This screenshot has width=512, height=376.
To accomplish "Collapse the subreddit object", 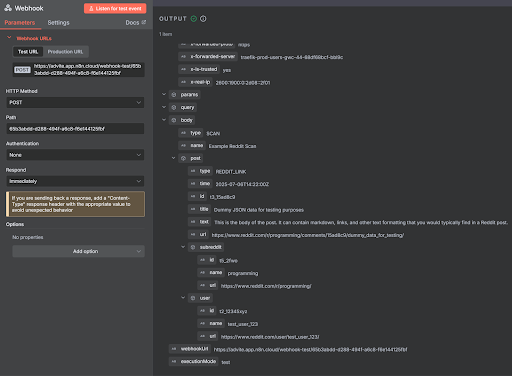I will tap(183, 247).
